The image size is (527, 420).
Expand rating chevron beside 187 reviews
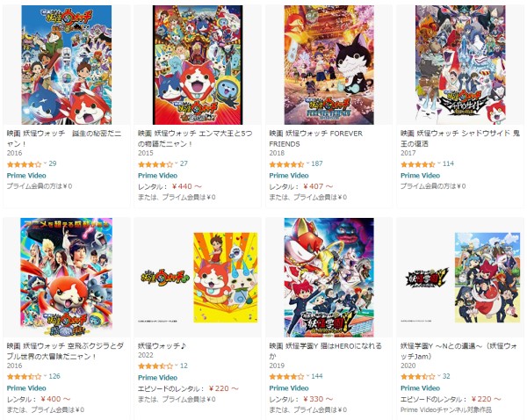tap(307, 163)
